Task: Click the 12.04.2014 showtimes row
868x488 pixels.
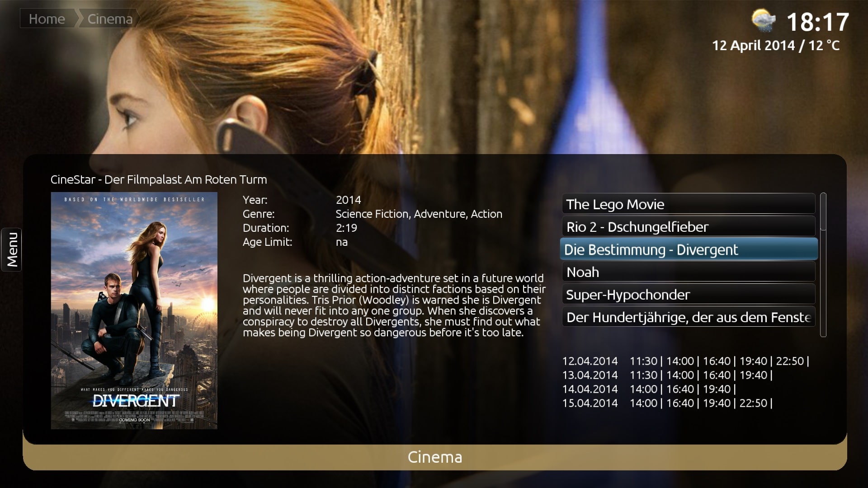Action: click(x=685, y=361)
